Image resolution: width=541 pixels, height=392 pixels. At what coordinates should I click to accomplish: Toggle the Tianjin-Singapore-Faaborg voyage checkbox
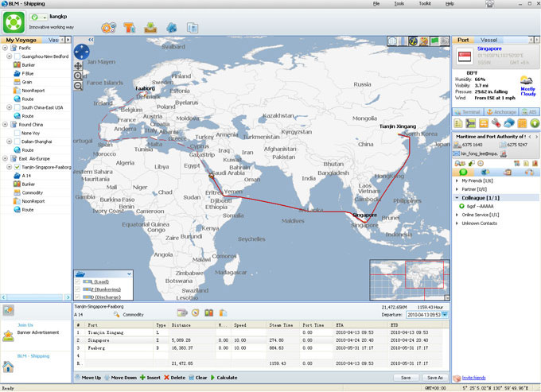point(18,168)
